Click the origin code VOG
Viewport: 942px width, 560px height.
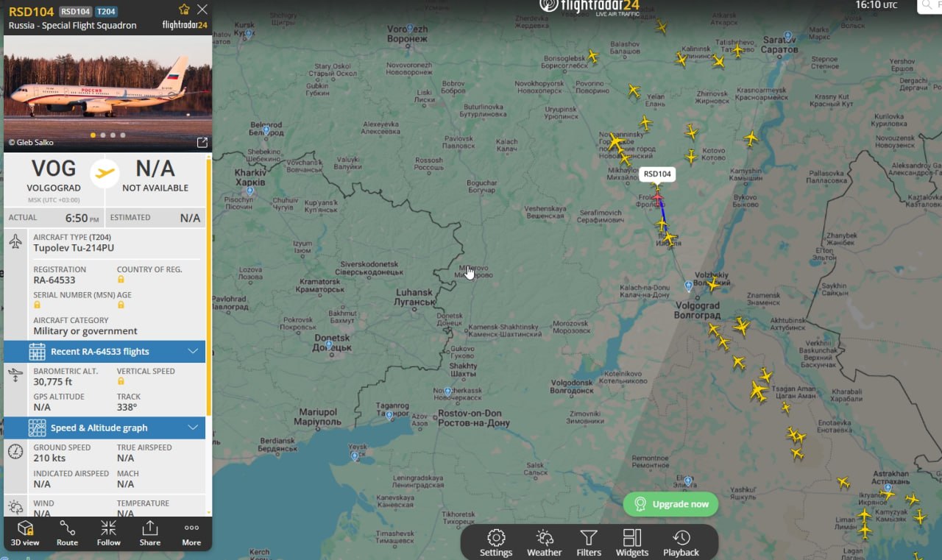54,169
